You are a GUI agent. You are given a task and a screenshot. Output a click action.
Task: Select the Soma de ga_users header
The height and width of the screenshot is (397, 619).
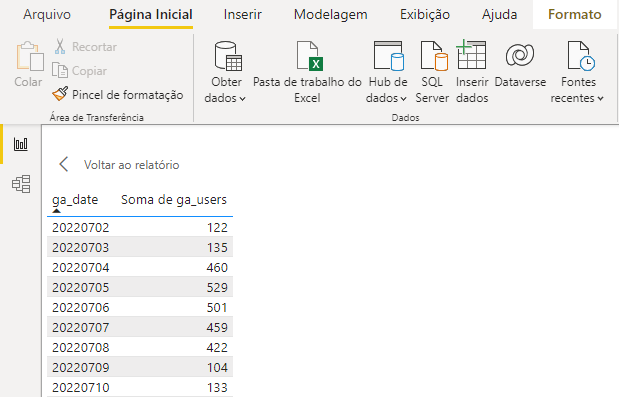(x=174, y=200)
